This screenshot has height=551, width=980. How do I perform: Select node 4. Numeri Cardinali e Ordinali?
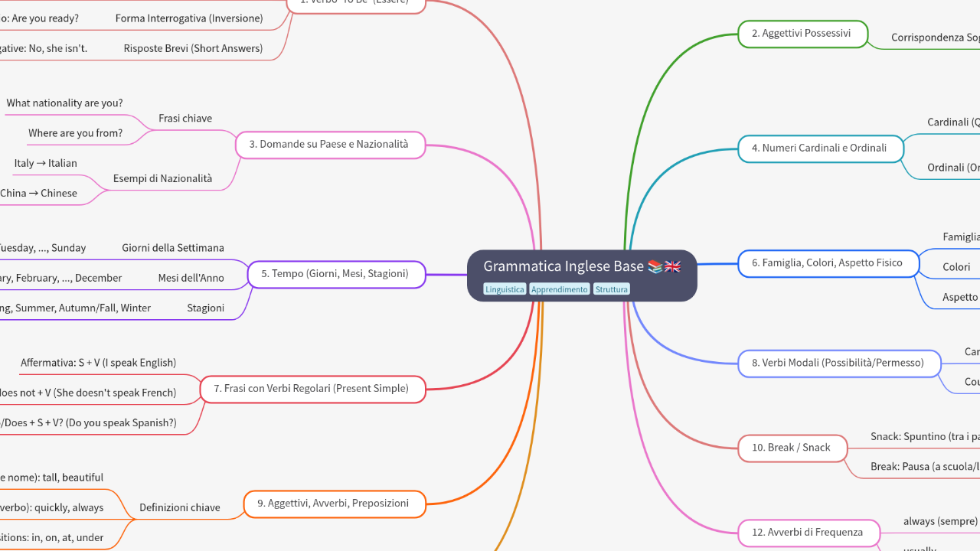point(820,148)
